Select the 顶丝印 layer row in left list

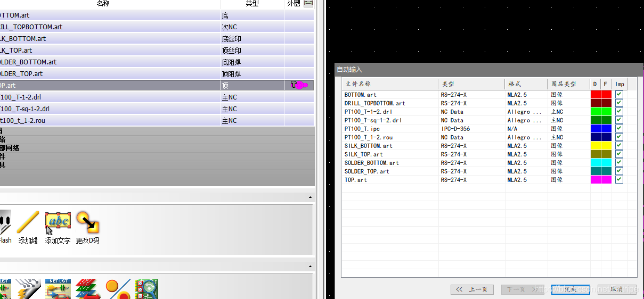pyautogui.click(x=157, y=51)
